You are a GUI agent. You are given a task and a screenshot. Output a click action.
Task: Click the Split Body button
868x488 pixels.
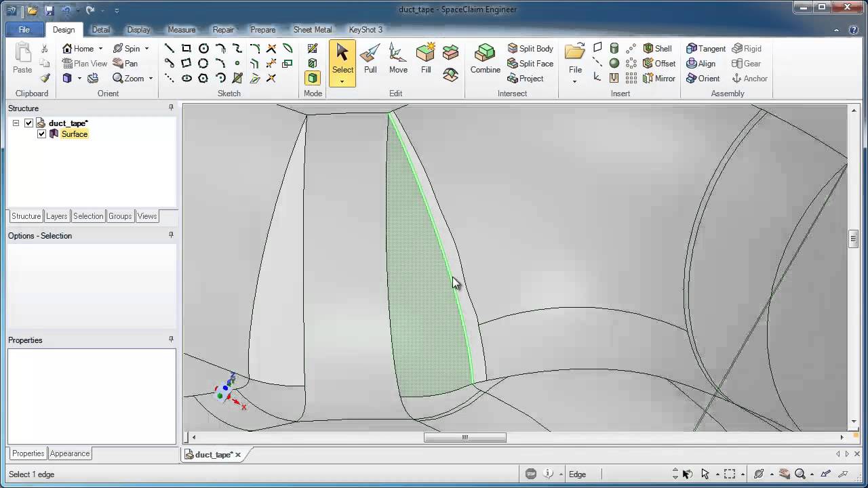tap(530, 48)
